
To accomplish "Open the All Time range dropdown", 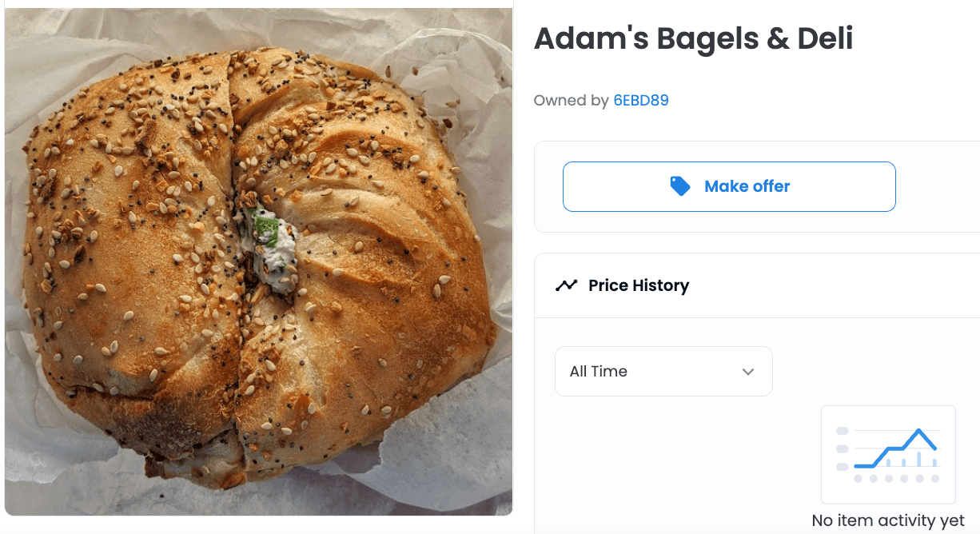I will 663,371.
